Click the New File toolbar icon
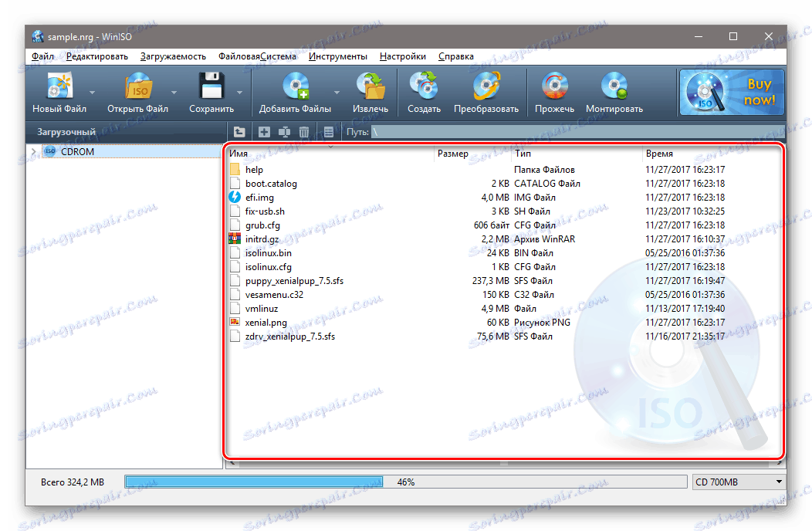Image resolution: width=812 pixels, height=531 pixels. pos(59,86)
